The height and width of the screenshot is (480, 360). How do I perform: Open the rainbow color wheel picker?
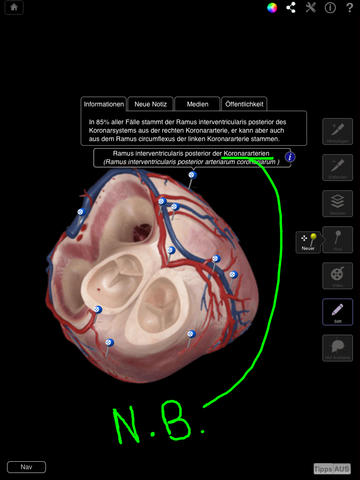click(x=272, y=8)
